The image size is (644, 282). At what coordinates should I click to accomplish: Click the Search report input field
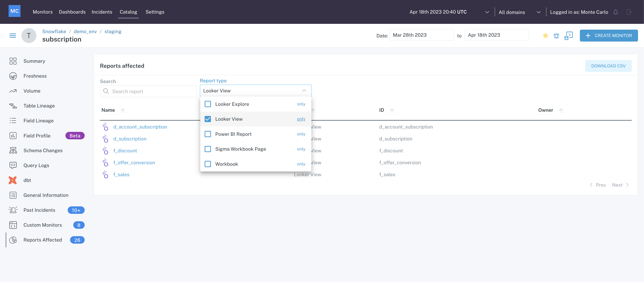pyautogui.click(x=148, y=91)
